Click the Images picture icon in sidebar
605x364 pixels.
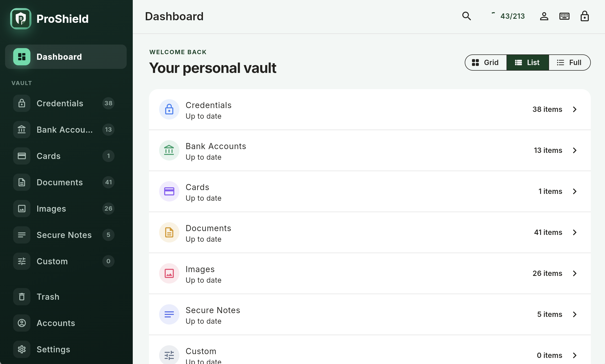(x=22, y=209)
